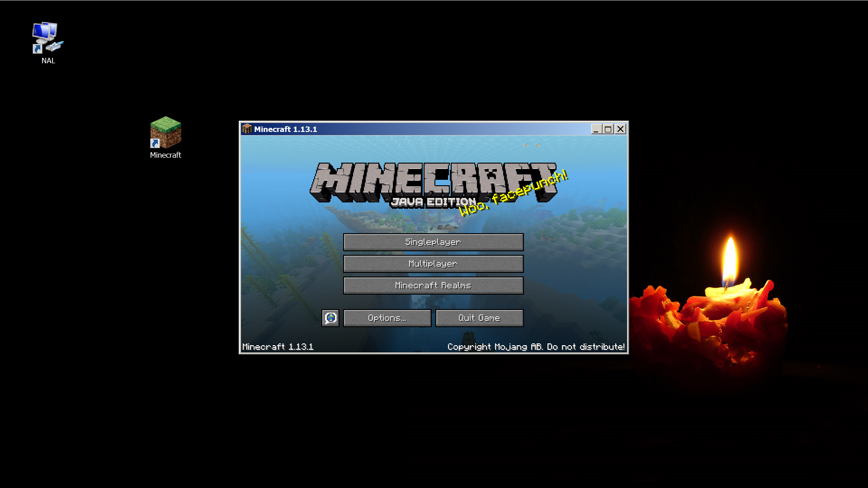Select the NAL network shortcut icon

[x=47, y=38]
